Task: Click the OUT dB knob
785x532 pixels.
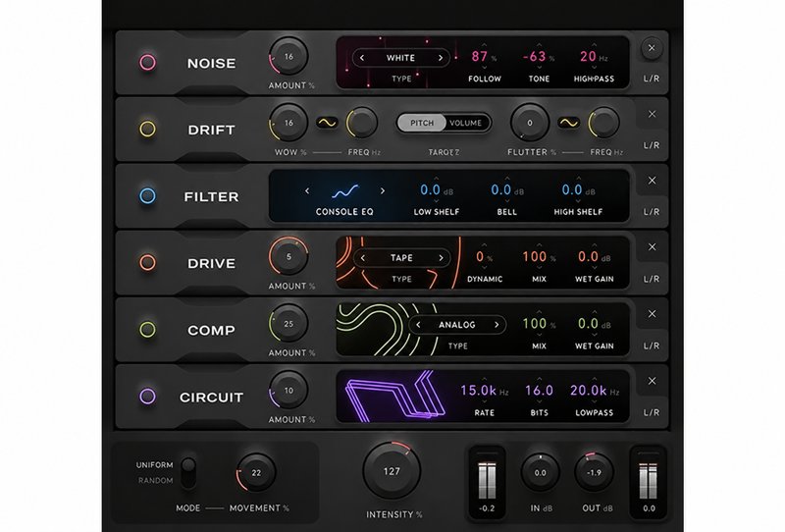Action: tap(594, 472)
